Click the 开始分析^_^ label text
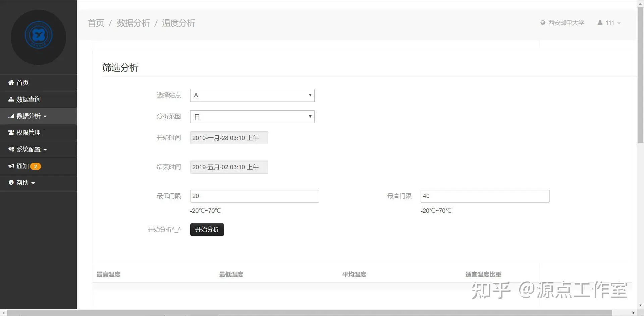The width and height of the screenshot is (644, 316). tap(164, 230)
